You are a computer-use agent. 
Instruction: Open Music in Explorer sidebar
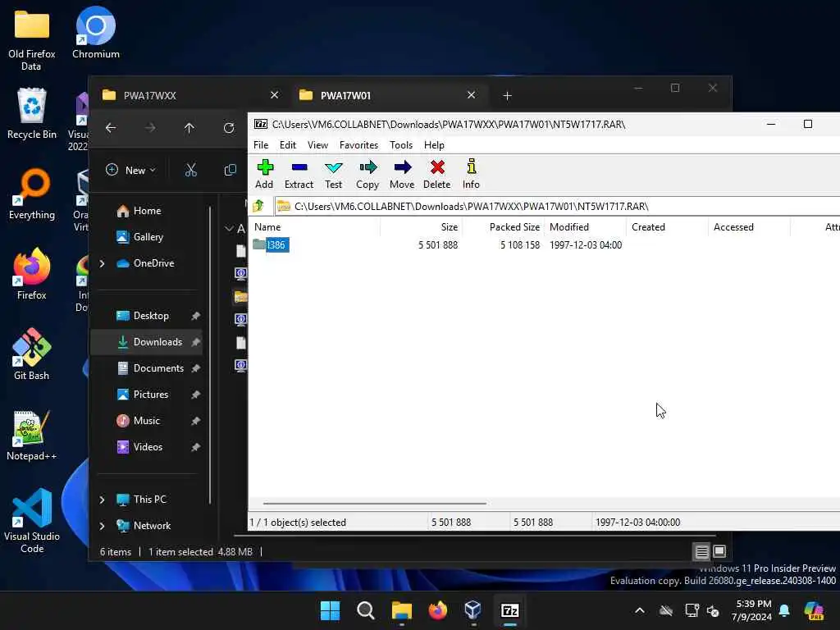click(x=147, y=421)
